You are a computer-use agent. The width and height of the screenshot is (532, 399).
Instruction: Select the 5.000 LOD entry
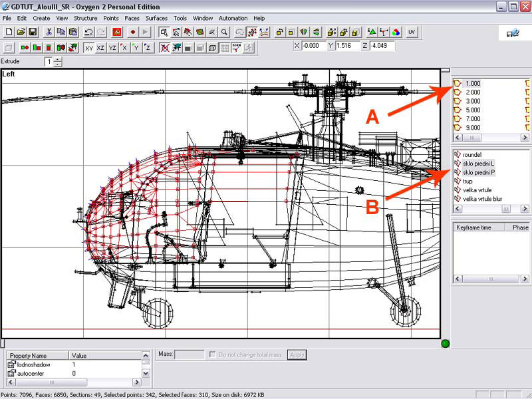coord(473,110)
